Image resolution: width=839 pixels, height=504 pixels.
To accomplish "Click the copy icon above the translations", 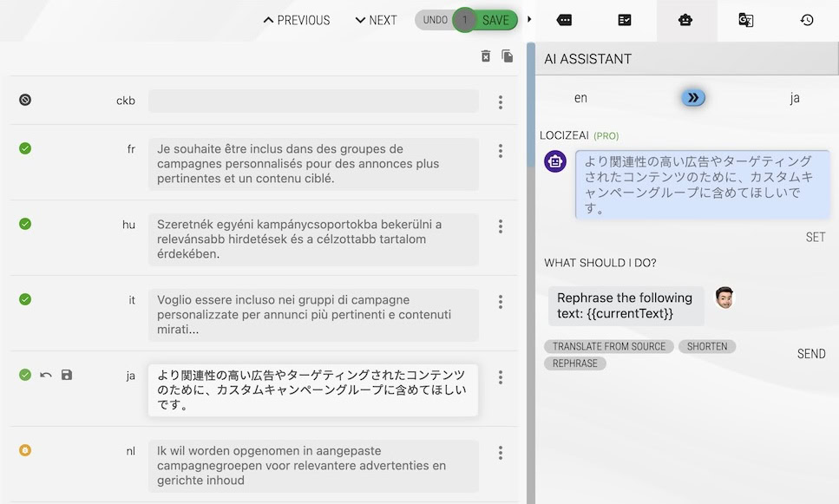I will click(508, 56).
